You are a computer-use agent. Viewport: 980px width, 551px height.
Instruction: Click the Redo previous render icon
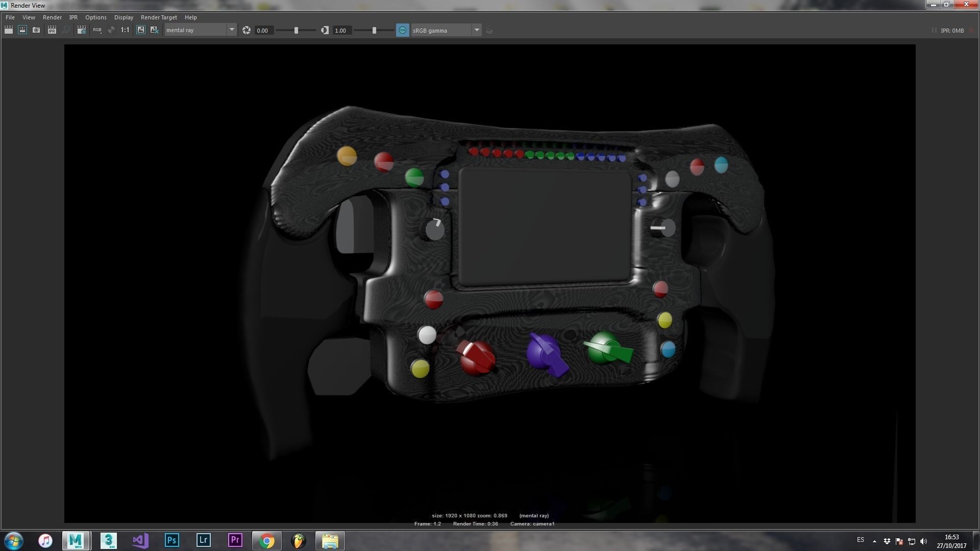point(9,30)
